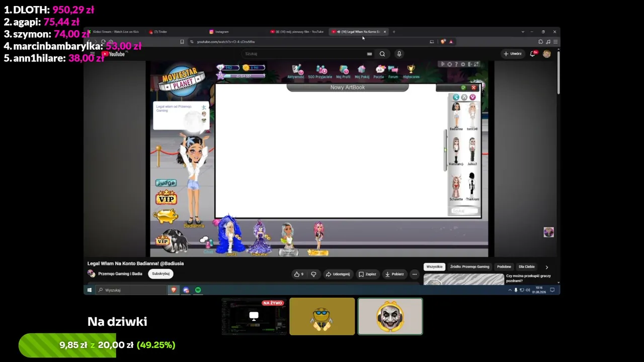The height and width of the screenshot is (362, 644).
Task: Open the Przyjaciele friends icon
Action: click(x=320, y=71)
